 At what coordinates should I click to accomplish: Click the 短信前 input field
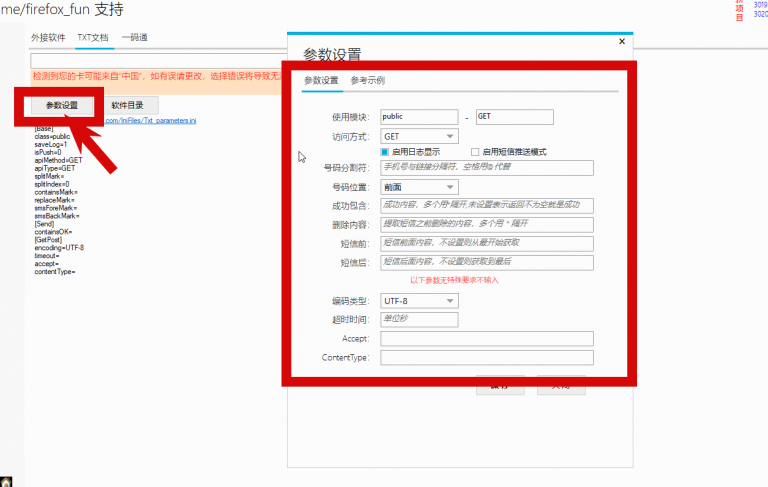coord(487,244)
